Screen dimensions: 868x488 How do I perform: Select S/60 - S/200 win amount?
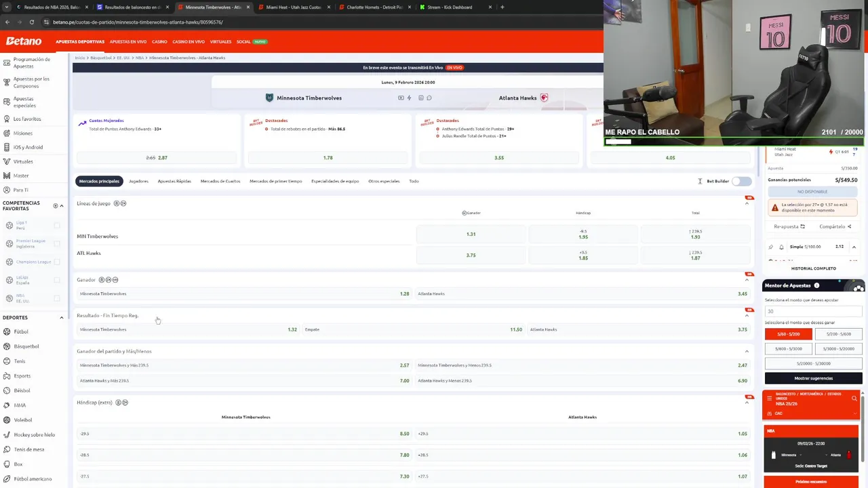point(789,334)
